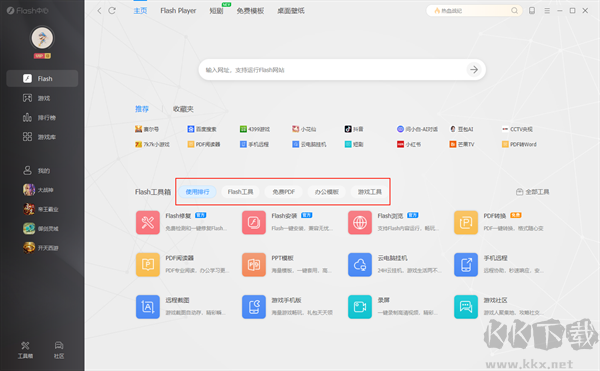600x371 pixels.
Task: Open the 云电脑挂机 cloud tool tile
Action: pos(360,264)
